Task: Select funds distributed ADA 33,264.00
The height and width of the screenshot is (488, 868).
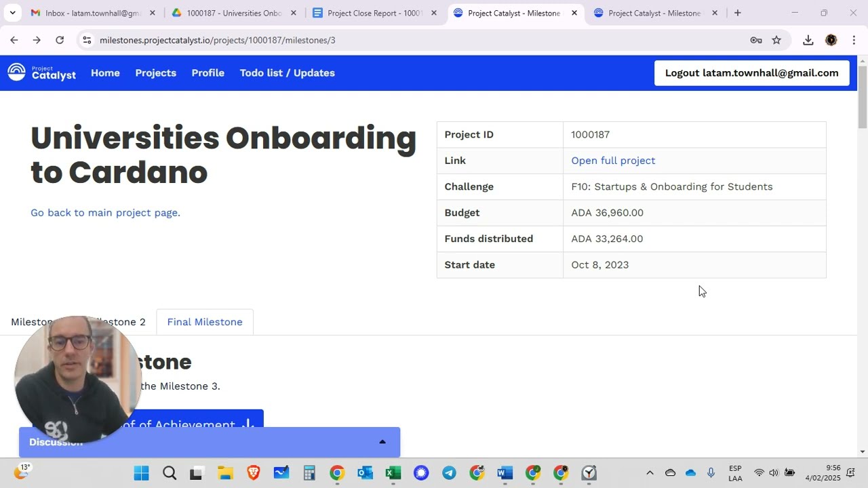Action: [607, 239]
